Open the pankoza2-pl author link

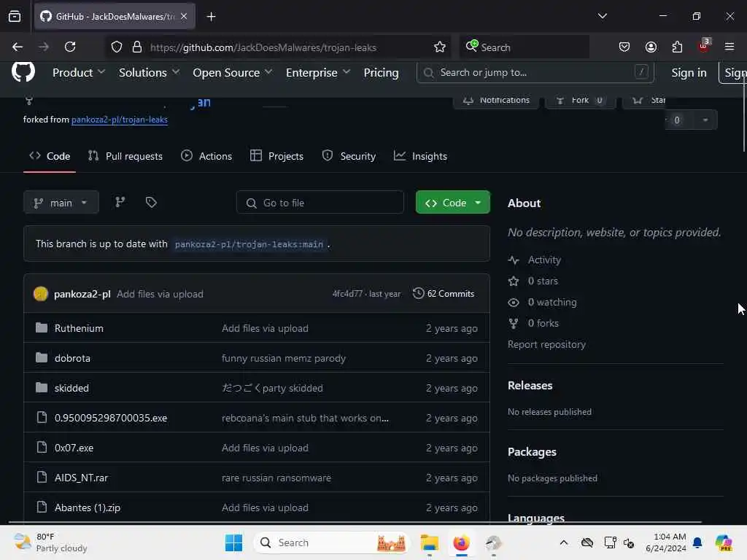(x=82, y=294)
